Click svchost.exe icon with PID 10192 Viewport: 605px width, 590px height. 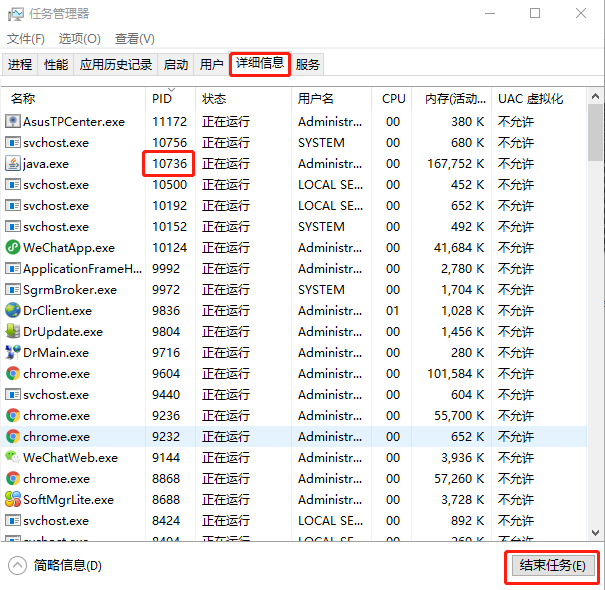click(12, 206)
